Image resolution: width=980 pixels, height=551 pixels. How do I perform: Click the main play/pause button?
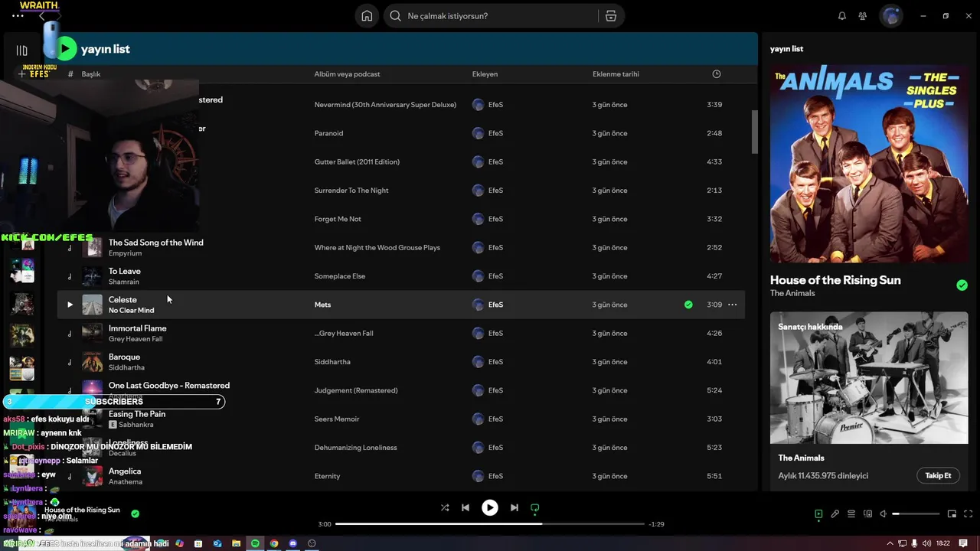pyautogui.click(x=490, y=507)
